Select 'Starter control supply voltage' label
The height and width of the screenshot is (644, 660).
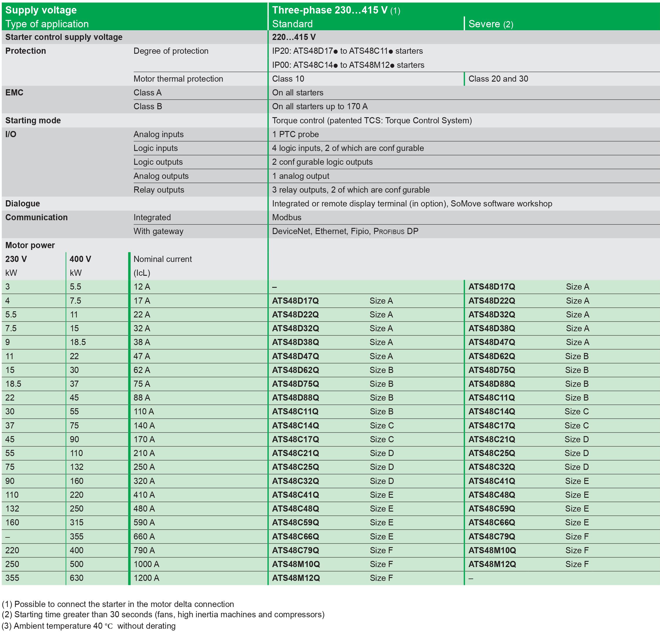pyautogui.click(x=64, y=37)
